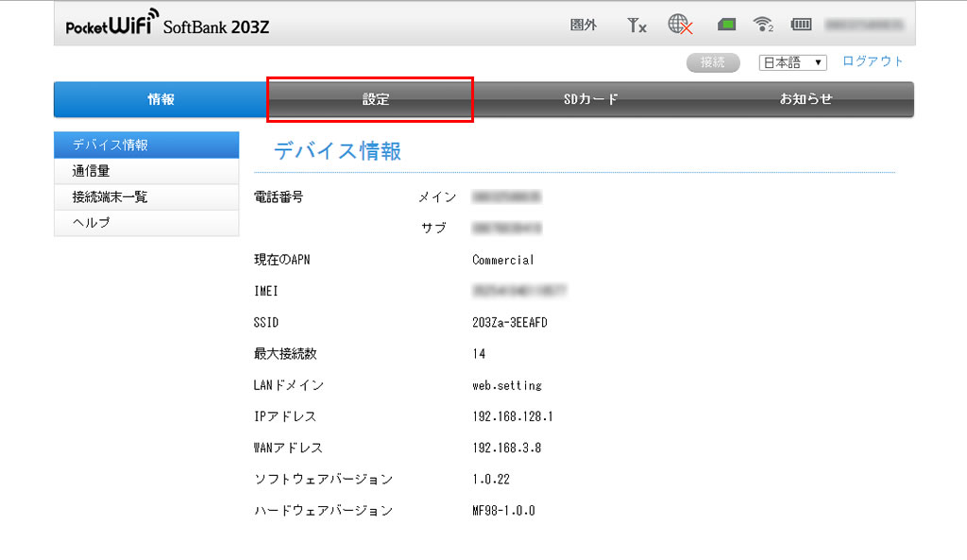Switch to the 情報 tab

tap(161, 99)
